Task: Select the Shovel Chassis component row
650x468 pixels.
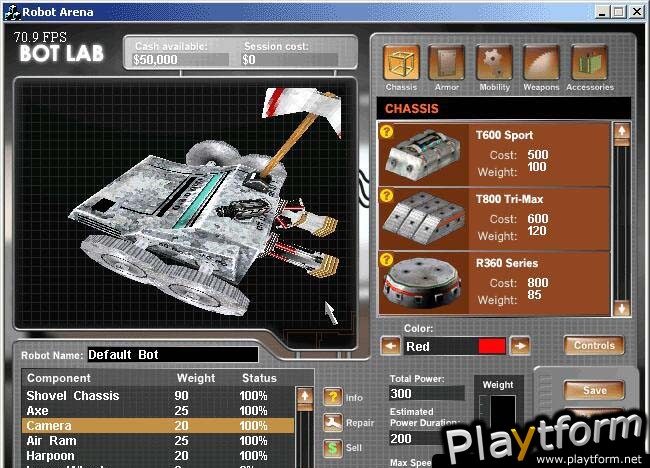Action: click(x=158, y=395)
